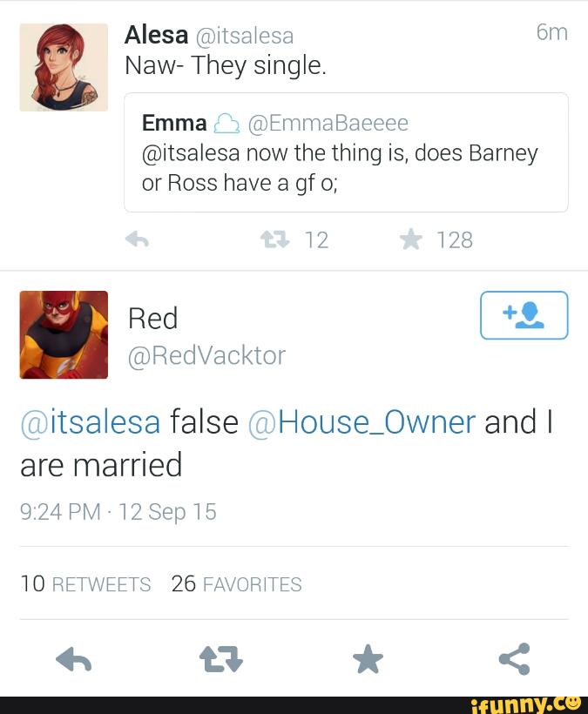Share Red's tweet via share icon
The image size is (588, 714).
[x=514, y=660]
